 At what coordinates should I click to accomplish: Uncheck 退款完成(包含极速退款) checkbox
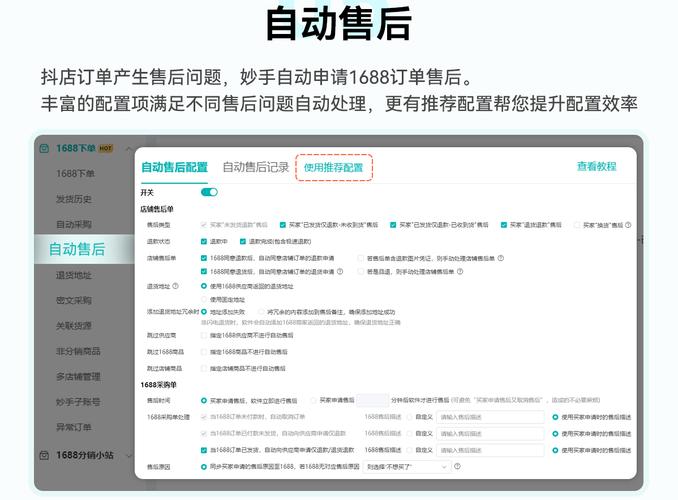tap(243, 241)
